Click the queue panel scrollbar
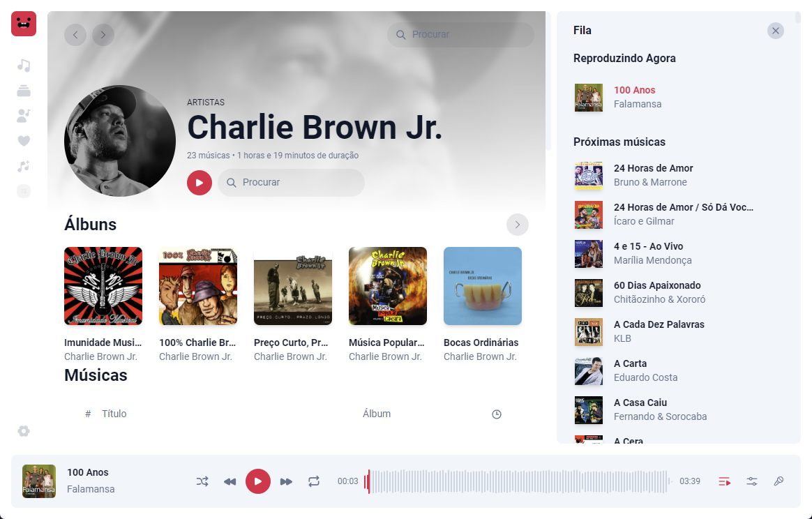 coord(797,17)
